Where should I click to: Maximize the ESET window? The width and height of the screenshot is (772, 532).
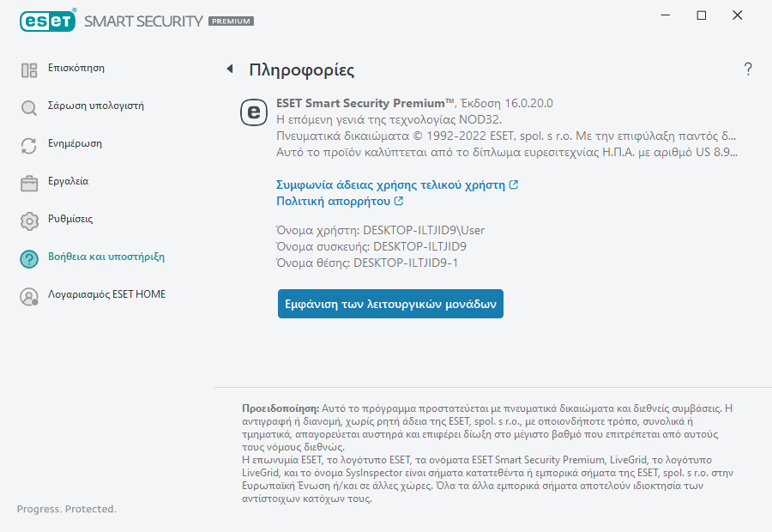point(702,15)
